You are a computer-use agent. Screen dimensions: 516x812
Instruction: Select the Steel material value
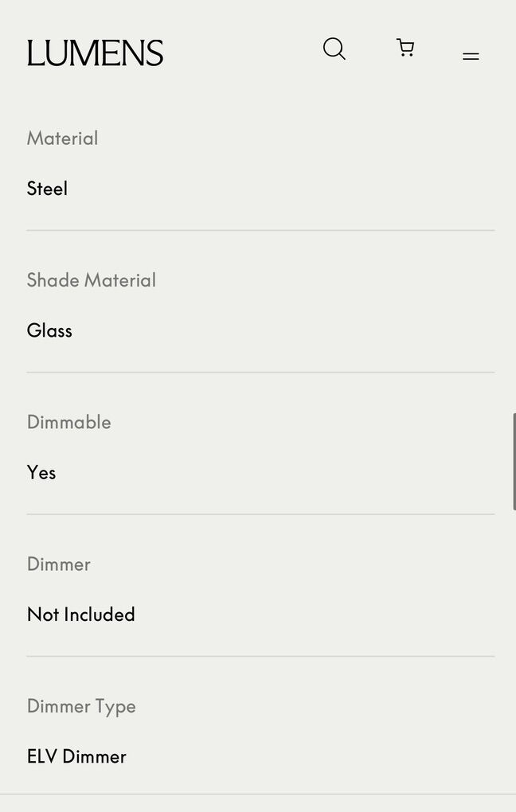pos(47,189)
